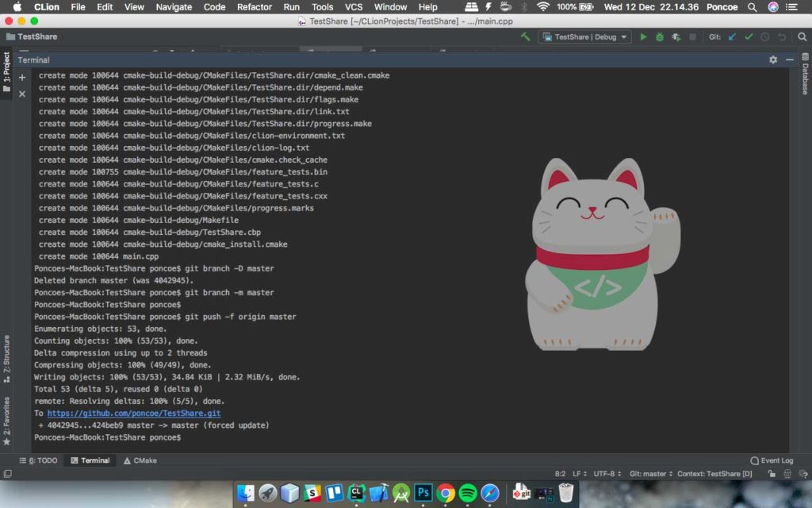Switch to the CMake tab
This screenshot has height=508, width=812.
pos(140,460)
